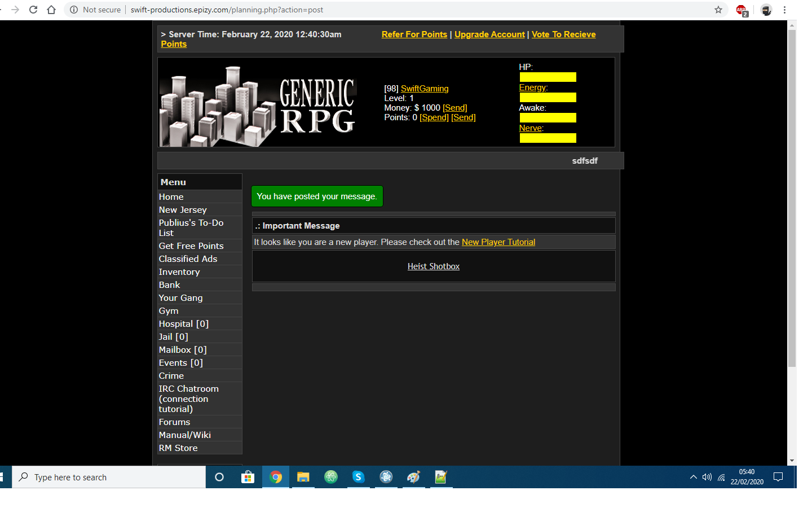This screenshot has height=508, width=812.
Task: Open the Skype taskbar icon
Action: pos(358,477)
